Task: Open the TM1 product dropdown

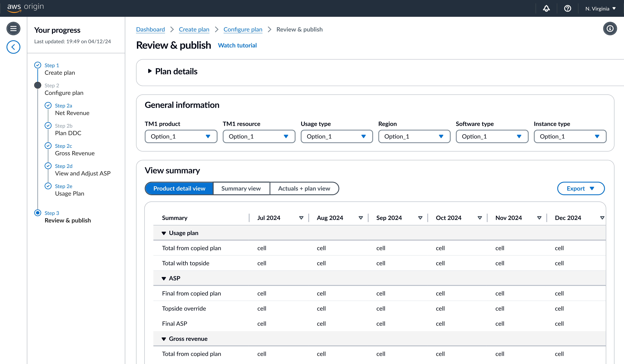Action: (x=181, y=136)
